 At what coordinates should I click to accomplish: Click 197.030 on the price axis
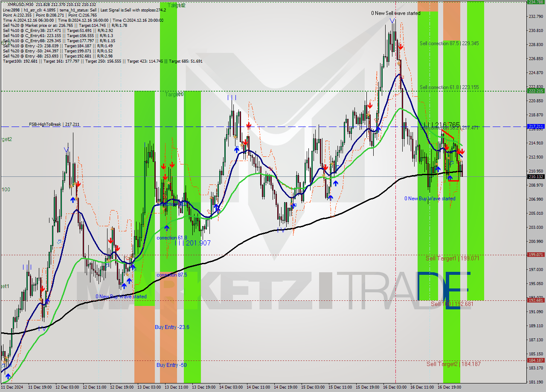pos(536,269)
